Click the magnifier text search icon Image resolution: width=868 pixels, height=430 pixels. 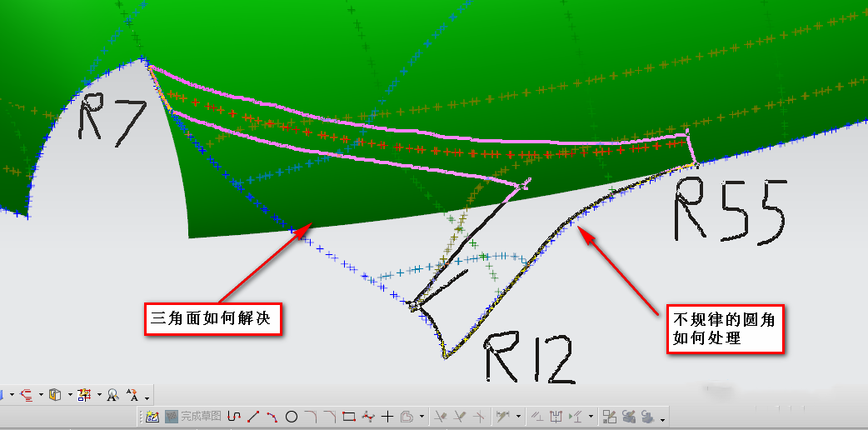[112, 395]
